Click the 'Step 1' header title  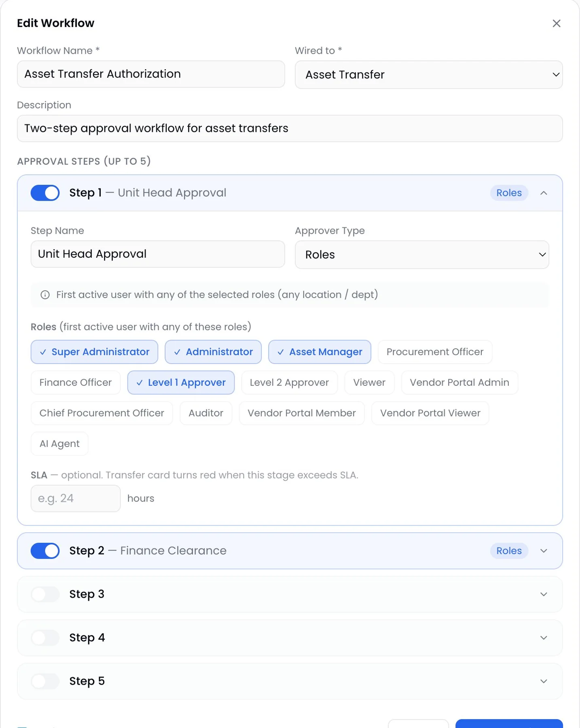85,193
